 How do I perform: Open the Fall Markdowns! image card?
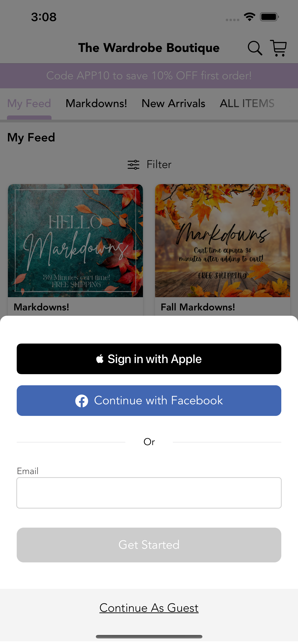(222, 240)
